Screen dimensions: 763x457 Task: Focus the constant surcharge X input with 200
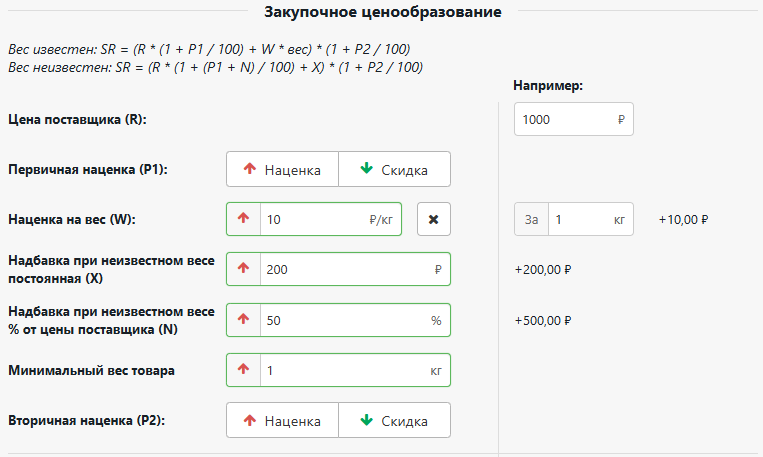click(x=340, y=269)
